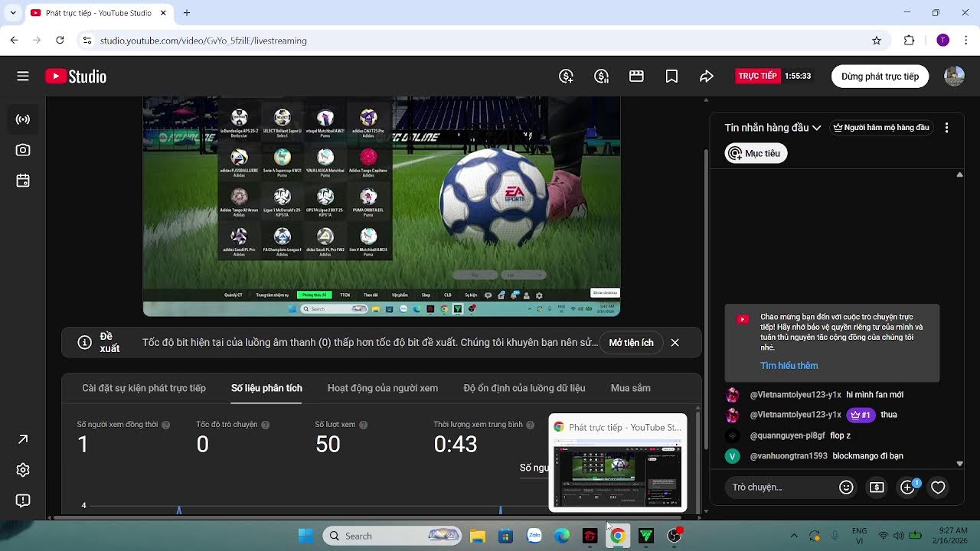Click Mở tiện ích button

pos(631,343)
